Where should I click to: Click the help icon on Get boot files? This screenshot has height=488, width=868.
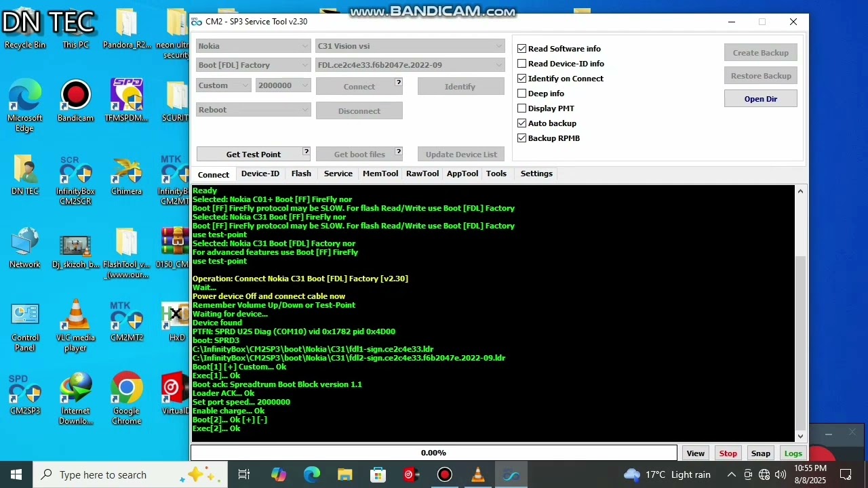click(x=398, y=151)
